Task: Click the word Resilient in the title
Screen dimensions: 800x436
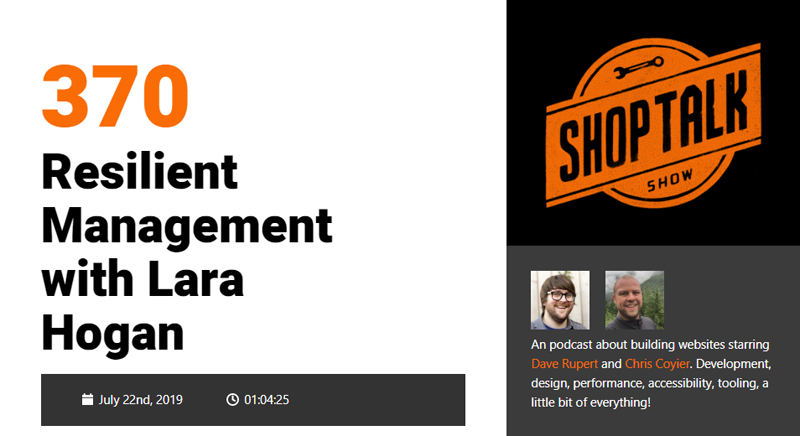Action: 140,171
